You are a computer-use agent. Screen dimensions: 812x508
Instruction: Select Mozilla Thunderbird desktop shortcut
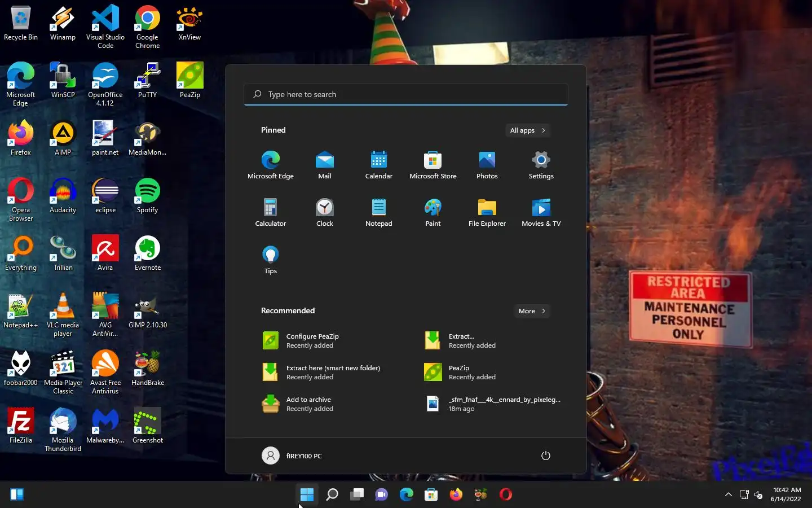click(x=63, y=430)
